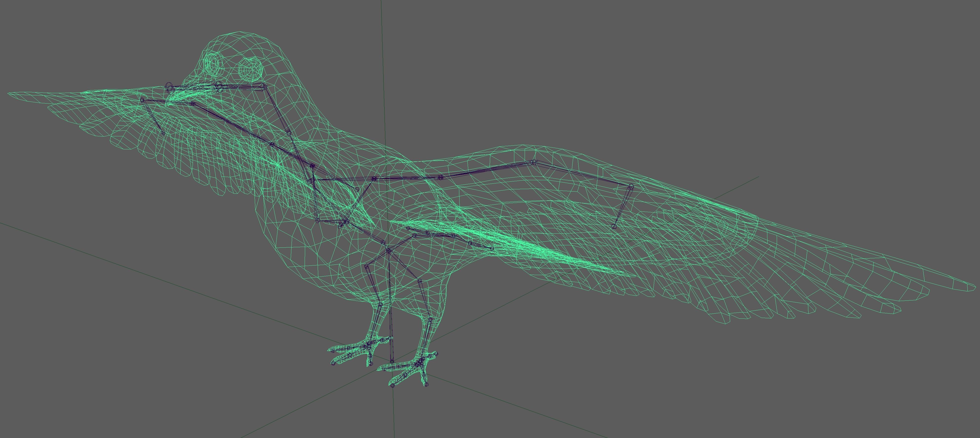Select the wrist joint at the right wing's peak
This screenshot has width=980, height=438.
(534, 162)
